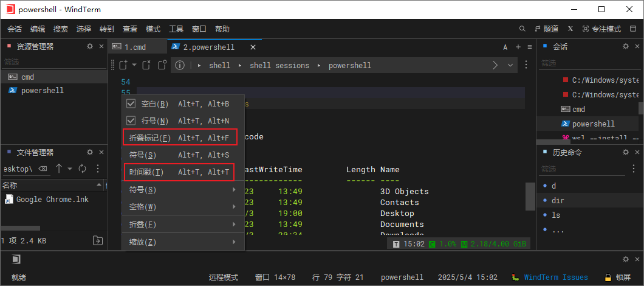The image size is (644, 286).
Task: Switch to the 1.cmd tab
Action: (x=135, y=47)
